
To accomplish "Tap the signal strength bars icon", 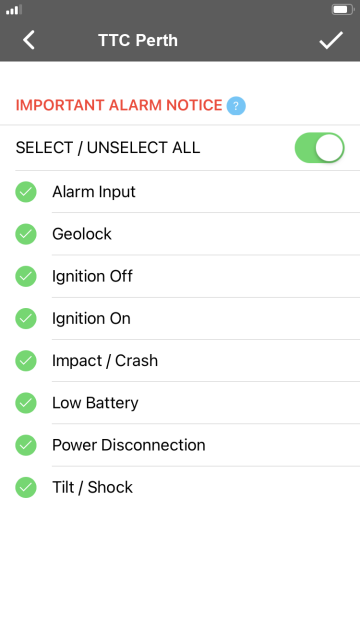I will click(x=14, y=9).
